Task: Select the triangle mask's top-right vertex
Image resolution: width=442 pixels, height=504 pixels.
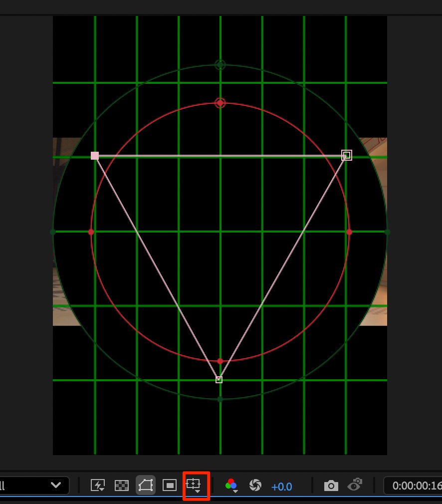Action: pos(347,155)
